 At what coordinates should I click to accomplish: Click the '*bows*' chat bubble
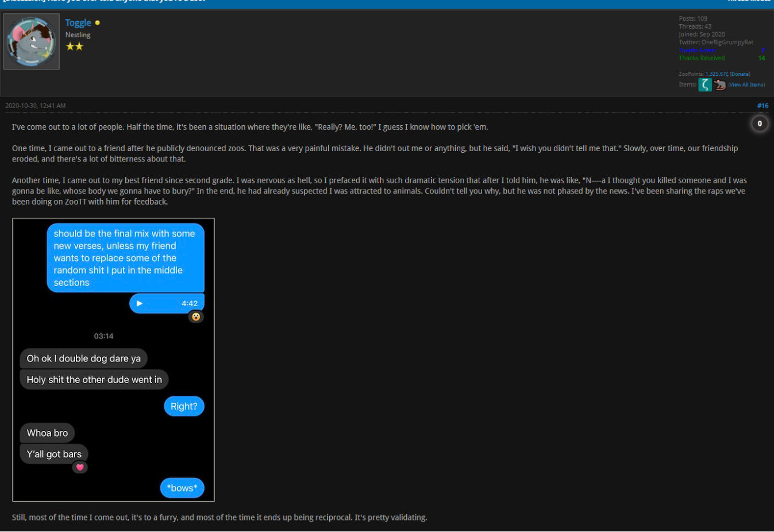click(182, 488)
